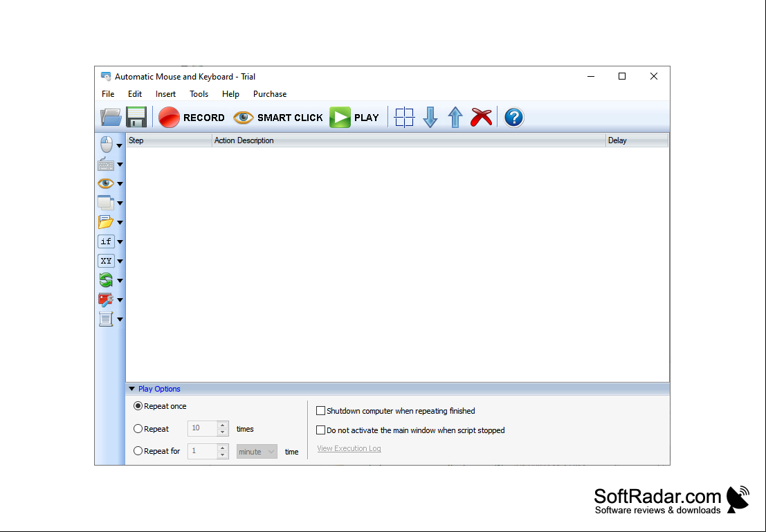
Task: Open help via blue question mark icon
Action: pos(514,118)
